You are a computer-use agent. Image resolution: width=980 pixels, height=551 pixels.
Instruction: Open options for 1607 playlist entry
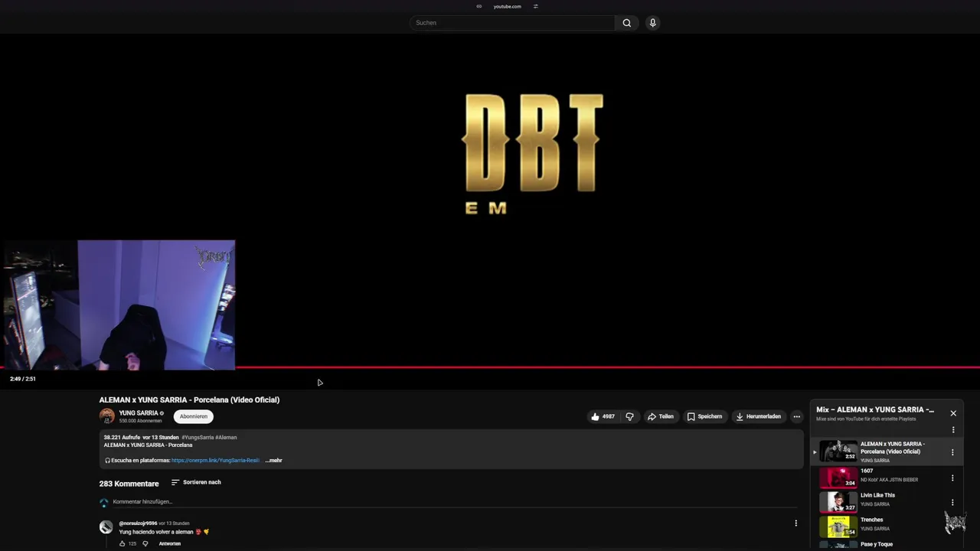coord(952,478)
